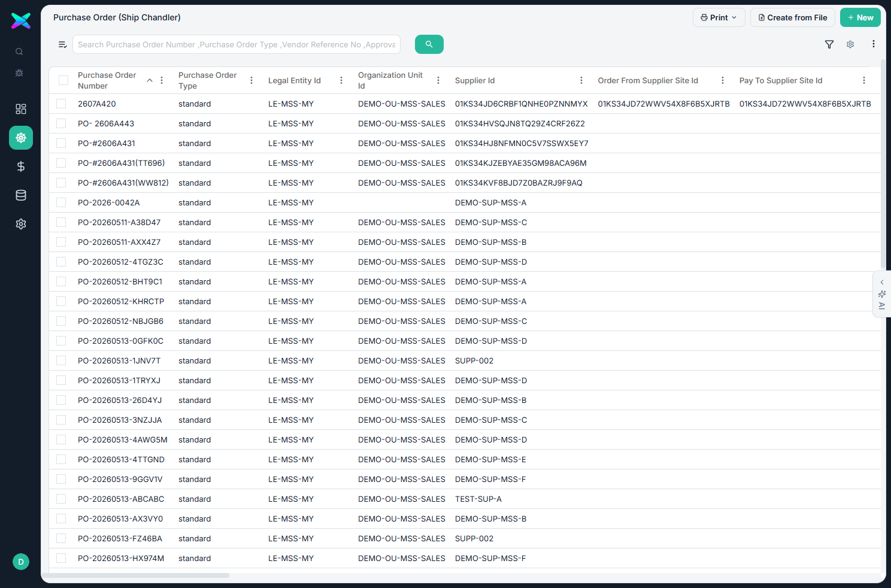Open purchase order PO-20260513-FZ46BA

click(x=120, y=538)
